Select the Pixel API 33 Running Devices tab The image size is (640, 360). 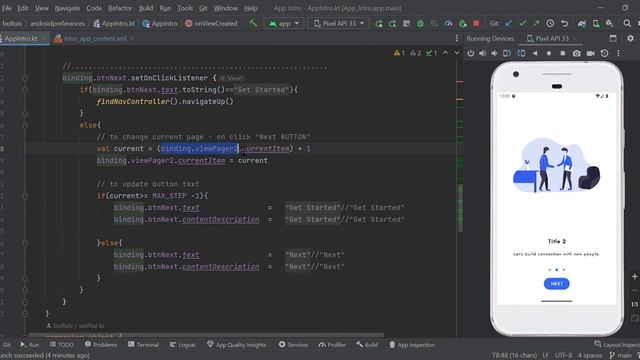coord(552,39)
